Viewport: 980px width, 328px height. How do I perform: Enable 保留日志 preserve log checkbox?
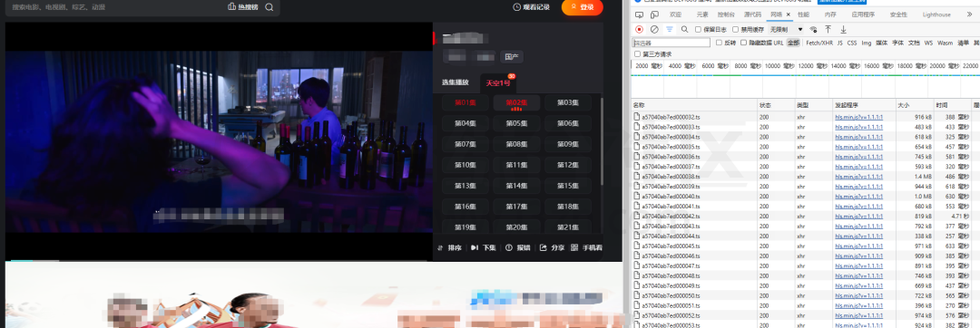coord(698,29)
